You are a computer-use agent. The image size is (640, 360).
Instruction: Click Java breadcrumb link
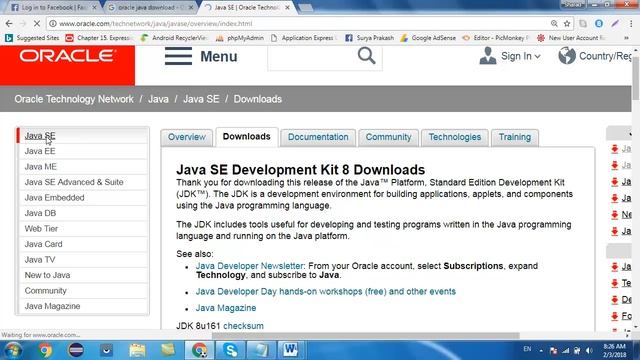(158, 99)
